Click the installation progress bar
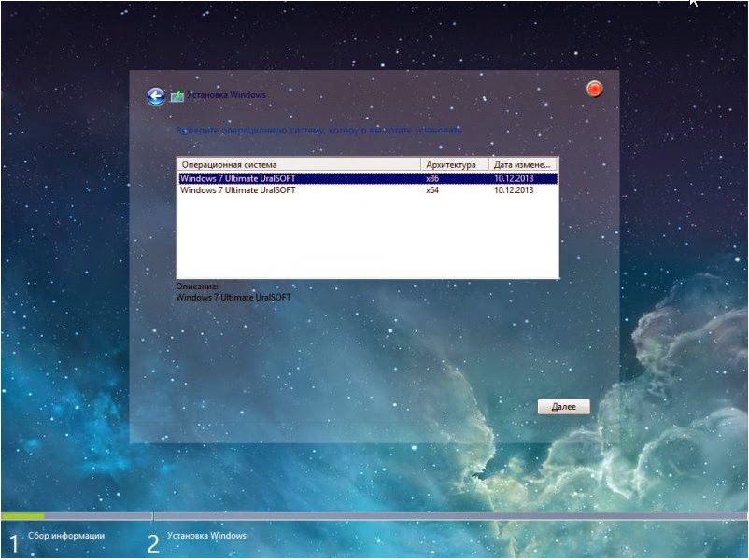Image resolution: width=749 pixels, height=560 pixels. pyautogui.click(x=374, y=516)
